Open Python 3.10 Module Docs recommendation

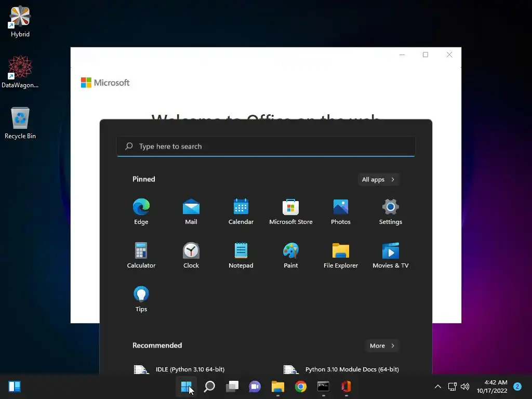click(x=341, y=369)
